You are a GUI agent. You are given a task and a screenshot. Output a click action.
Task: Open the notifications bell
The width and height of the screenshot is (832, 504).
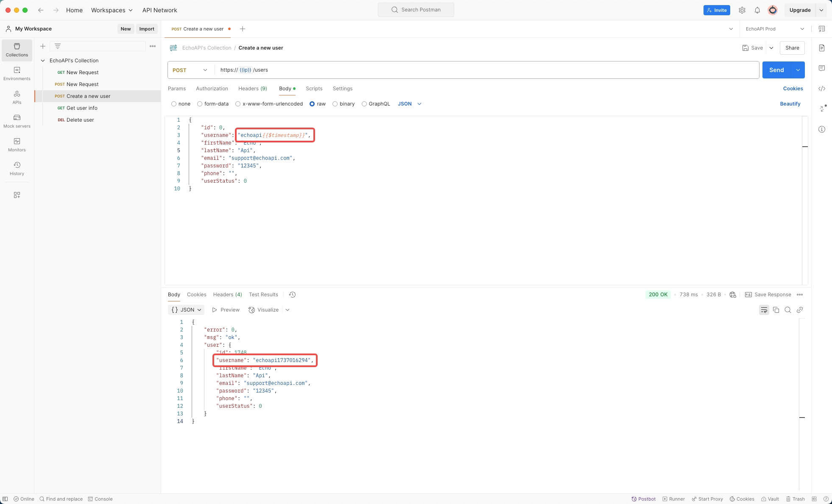[757, 10]
